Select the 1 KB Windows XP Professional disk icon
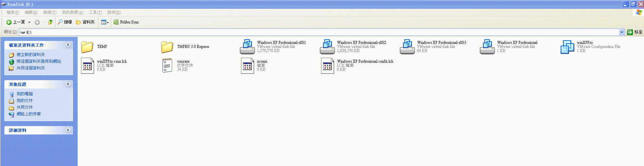This screenshot has width=644, height=166. coord(487,47)
